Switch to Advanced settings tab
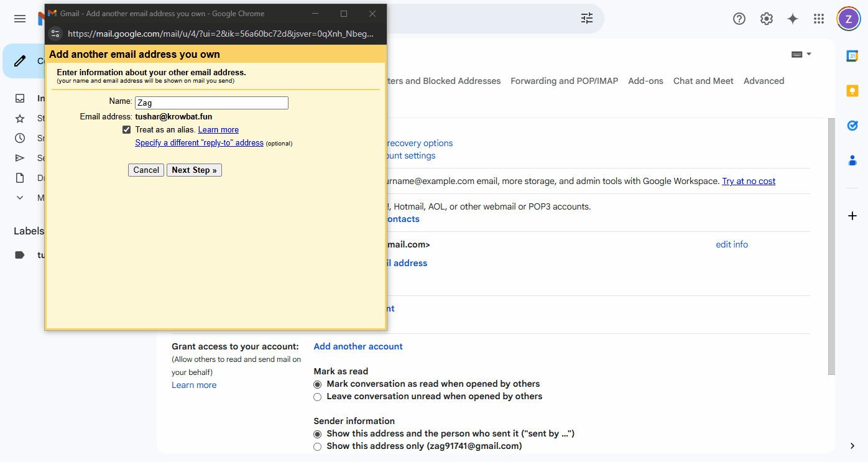This screenshot has height=462, width=868. 764,81
